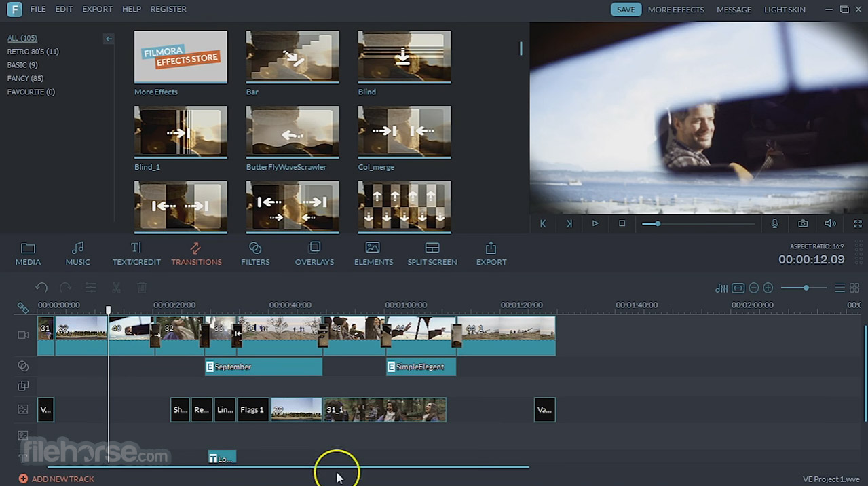Image resolution: width=868 pixels, height=486 pixels.
Task: Enable fullscreen preview mode
Action: click(858, 223)
